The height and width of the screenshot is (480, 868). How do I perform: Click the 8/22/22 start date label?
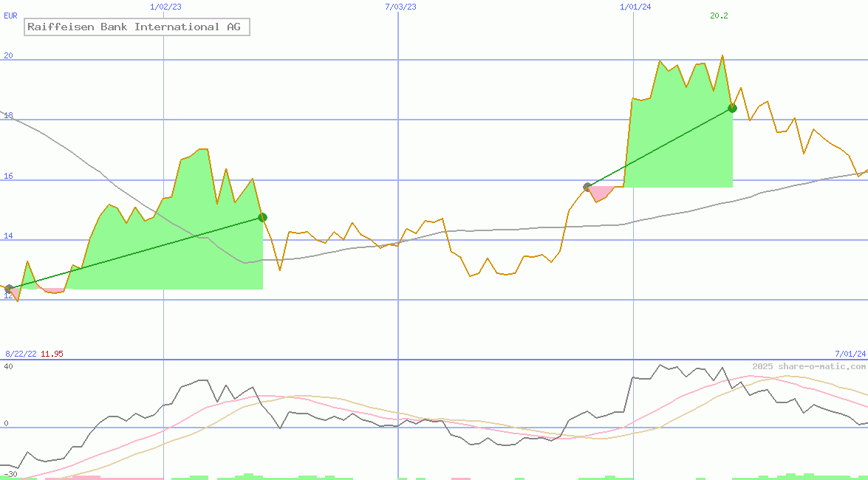[21, 354]
